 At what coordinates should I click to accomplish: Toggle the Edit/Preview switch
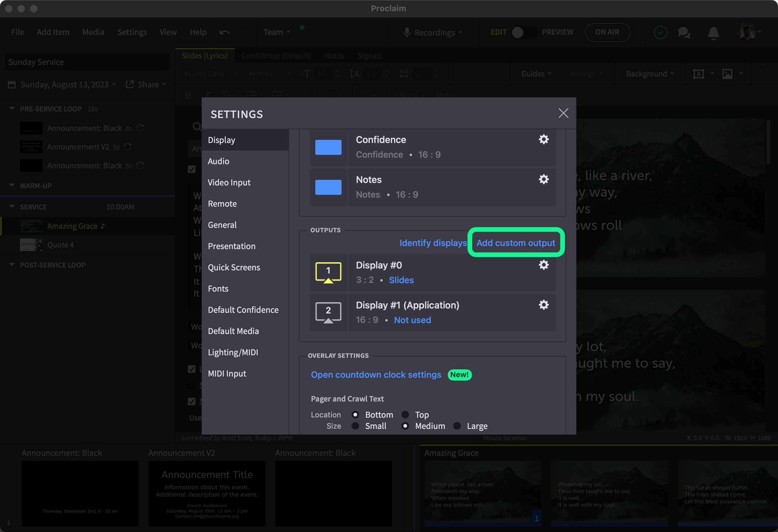point(524,32)
